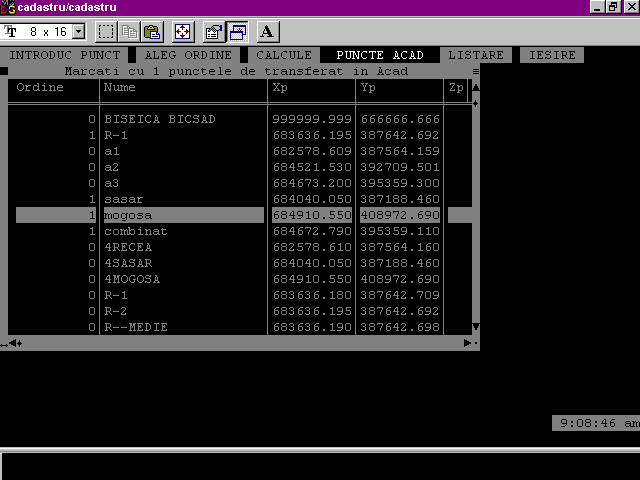
Task: Open the Properties toolbar icon
Action: point(214,31)
